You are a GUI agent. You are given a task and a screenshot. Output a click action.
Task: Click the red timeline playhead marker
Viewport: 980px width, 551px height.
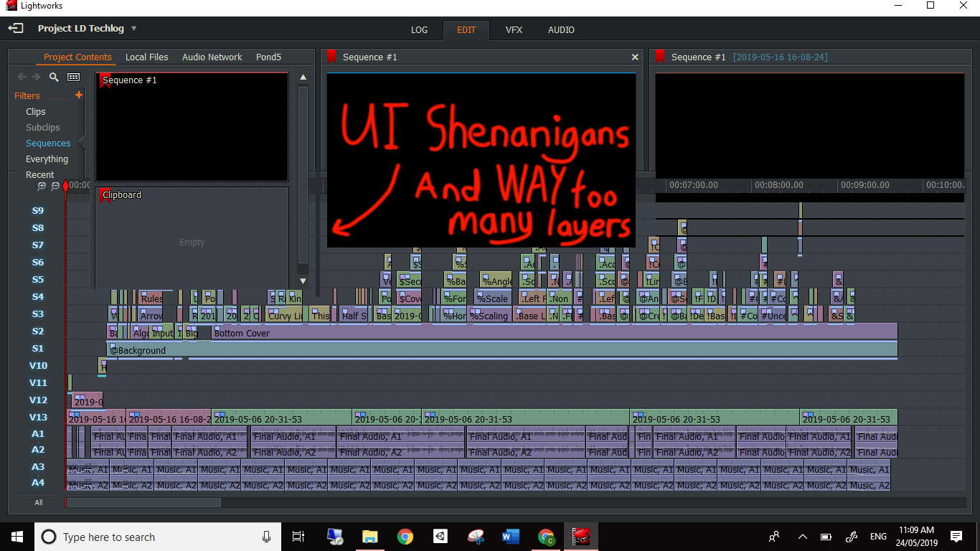click(65, 187)
